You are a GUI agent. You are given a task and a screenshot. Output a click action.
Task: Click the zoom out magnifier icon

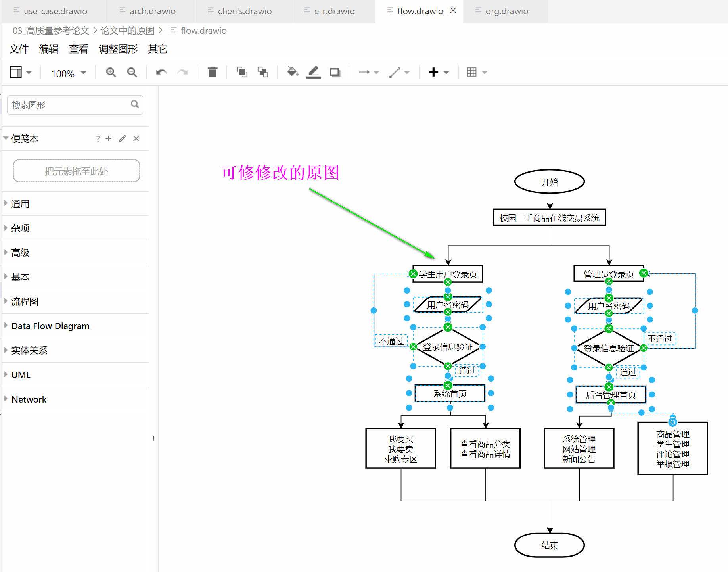pyautogui.click(x=132, y=72)
